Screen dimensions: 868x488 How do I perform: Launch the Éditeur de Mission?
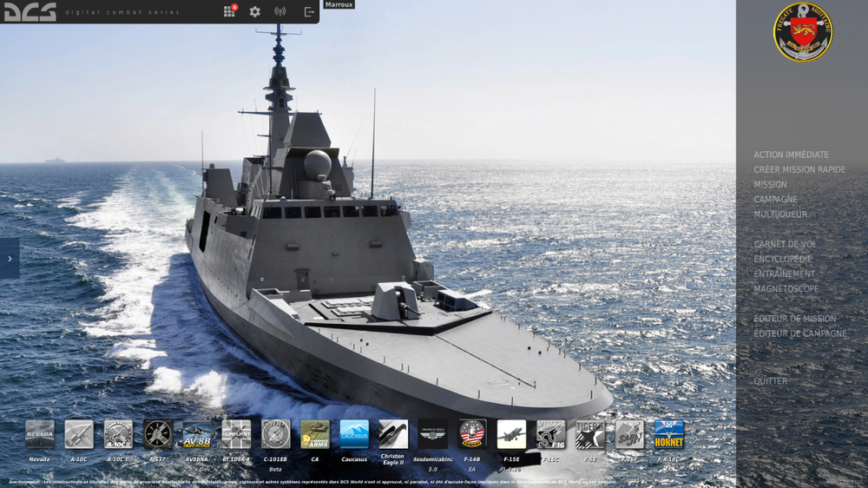pyautogui.click(x=795, y=319)
